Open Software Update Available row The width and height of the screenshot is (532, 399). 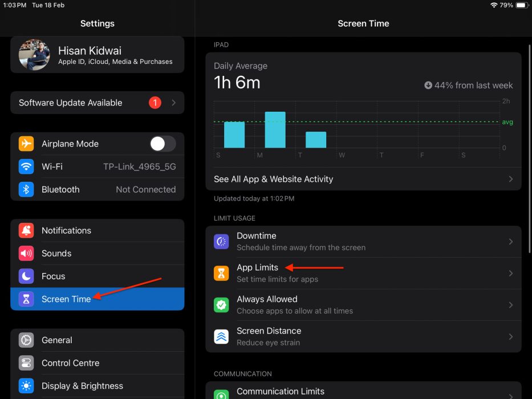(98, 103)
